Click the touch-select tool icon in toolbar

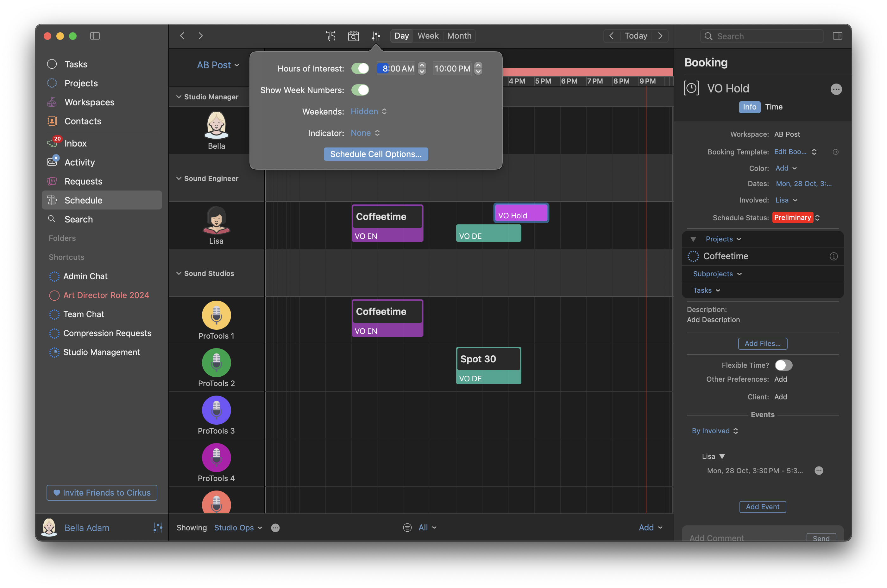pyautogui.click(x=330, y=36)
